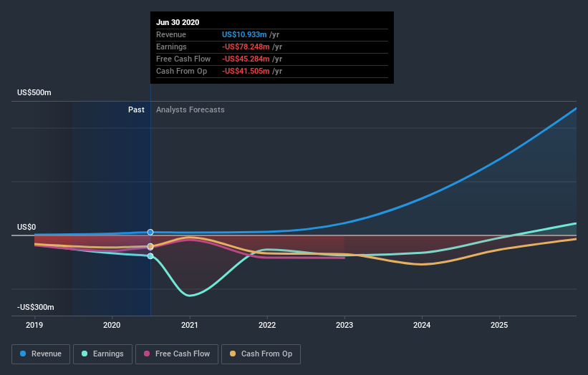Toggle the Cash From Op legend button
Viewport: 588px width, 375px height.
pyautogui.click(x=261, y=354)
